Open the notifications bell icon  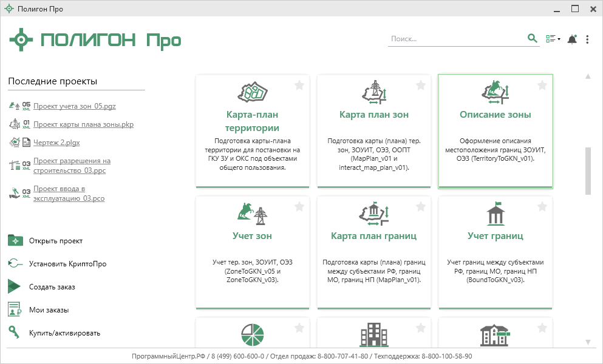click(571, 39)
